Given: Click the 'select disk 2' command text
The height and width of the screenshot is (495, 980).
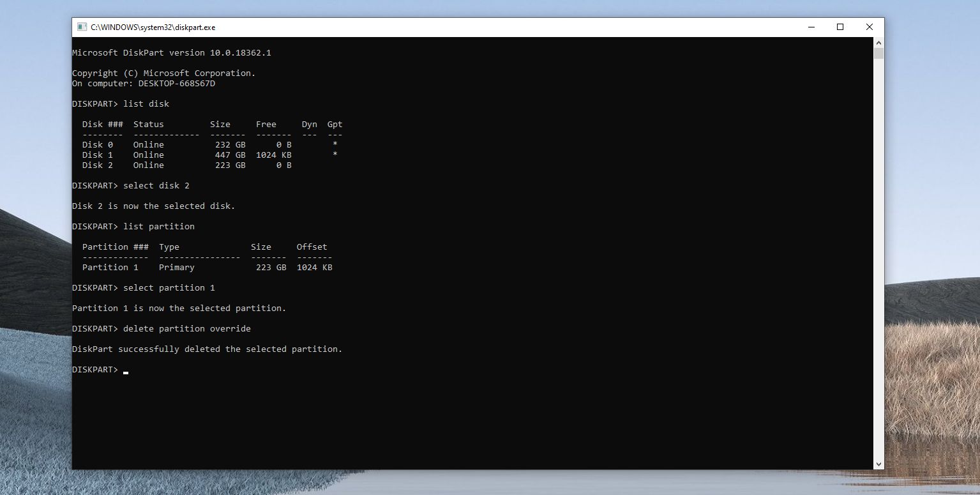Looking at the screenshot, I should 156,185.
